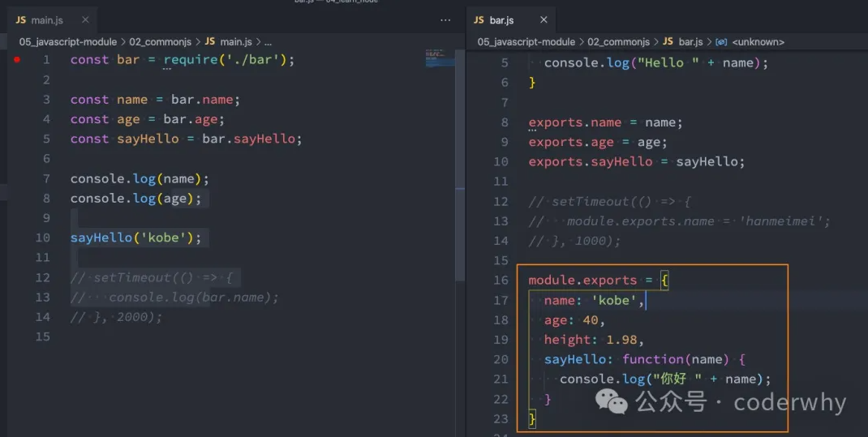This screenshot has height=437, width=868.
Task: Close the main.js tab
Action: (x=85, y=20)
